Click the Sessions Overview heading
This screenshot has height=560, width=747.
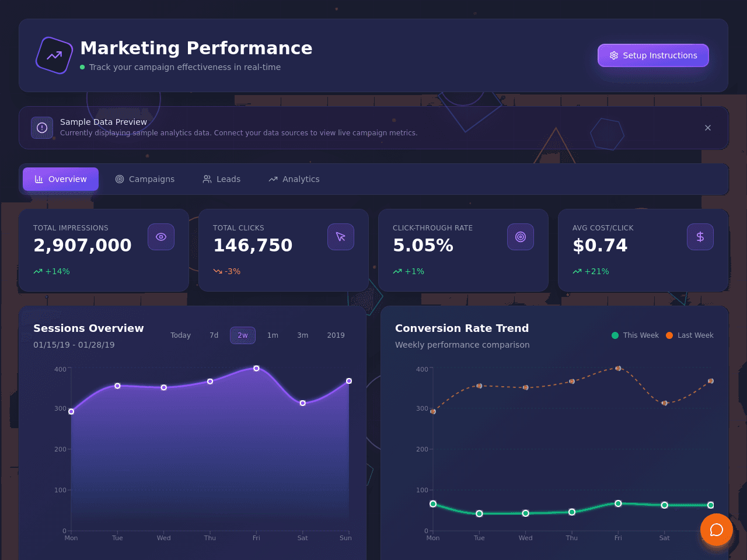coord(89,328)
